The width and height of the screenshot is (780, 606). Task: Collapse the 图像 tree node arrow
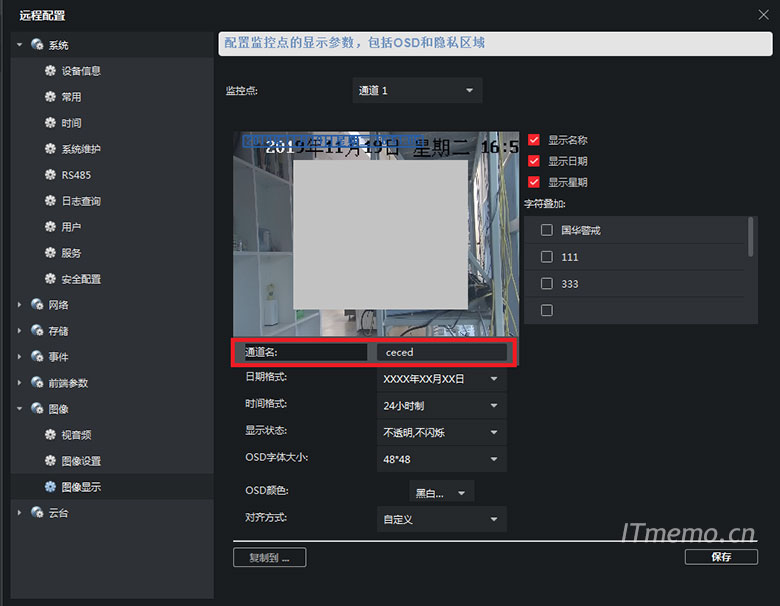[x=19, y=408]
